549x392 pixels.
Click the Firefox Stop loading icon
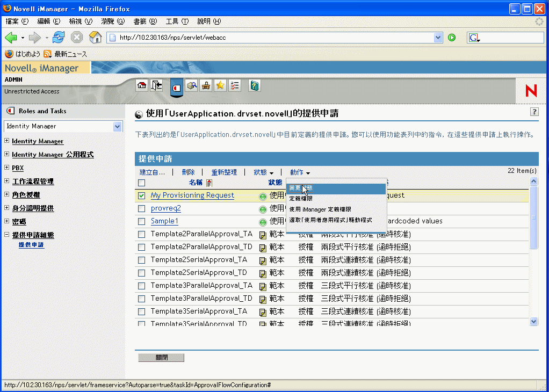pyautogui.click(x=77, y=37)
